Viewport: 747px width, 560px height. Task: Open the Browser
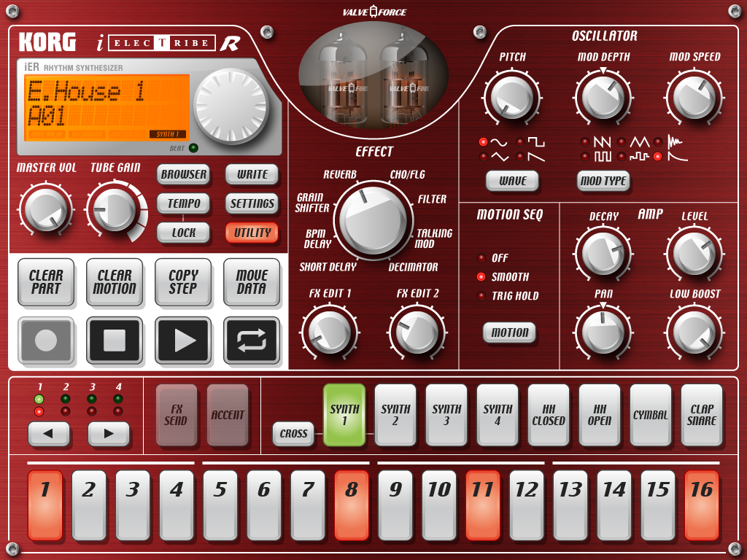183,174
